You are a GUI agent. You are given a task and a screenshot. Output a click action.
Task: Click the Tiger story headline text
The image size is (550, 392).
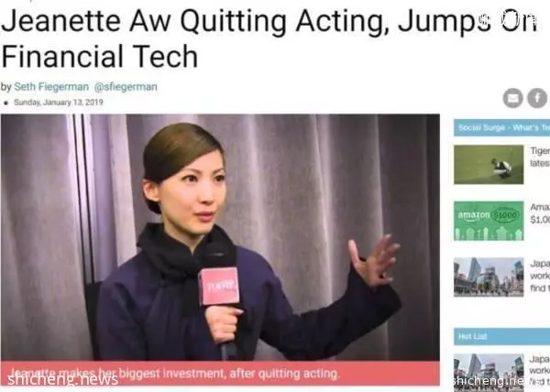pos(540,158)
